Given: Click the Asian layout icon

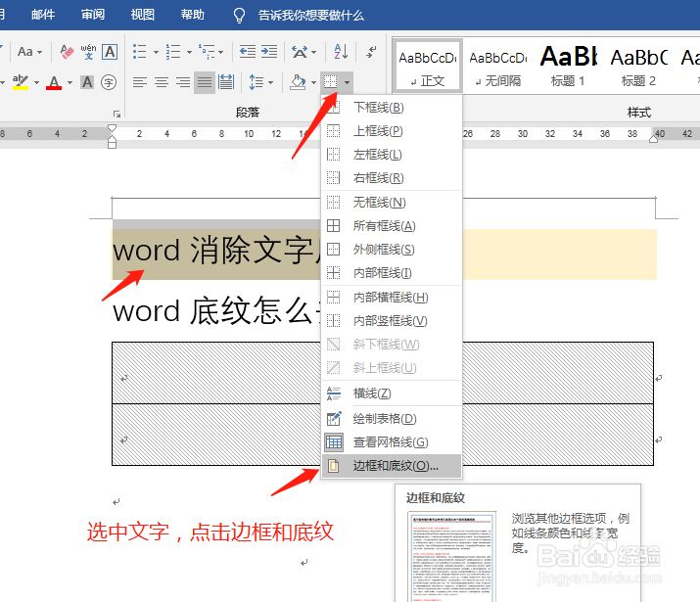Looking at the screenshot, I should coord(300,52).
